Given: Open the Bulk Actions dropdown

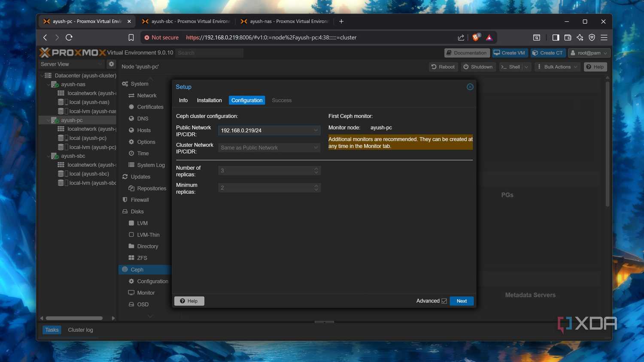Looking at the screenshot, I should [x=557, y=67].
